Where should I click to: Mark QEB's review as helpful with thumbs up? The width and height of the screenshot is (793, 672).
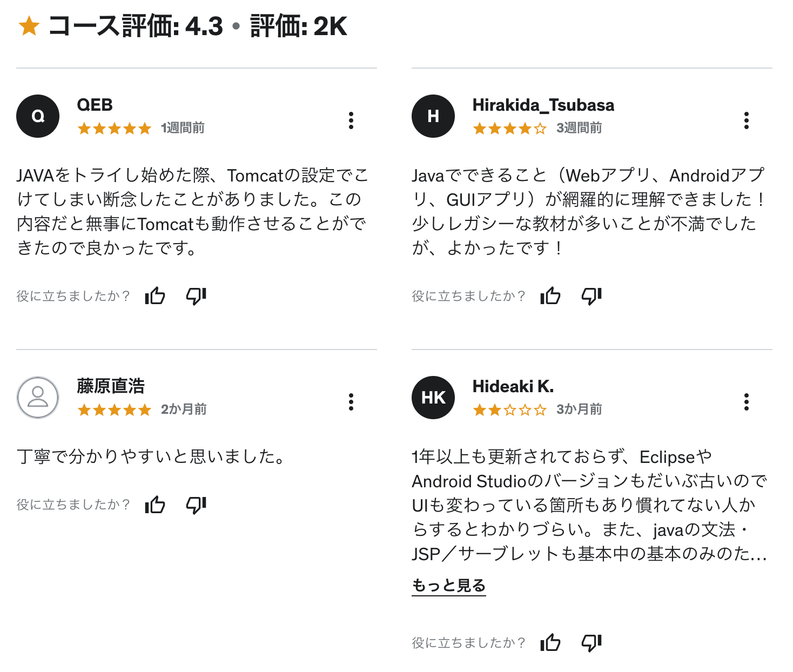[154, 296]
